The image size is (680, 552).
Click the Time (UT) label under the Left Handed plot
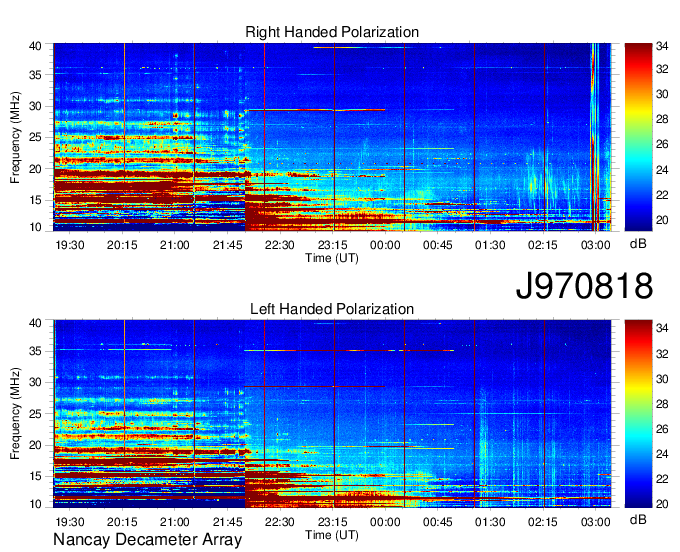(332, 535)
